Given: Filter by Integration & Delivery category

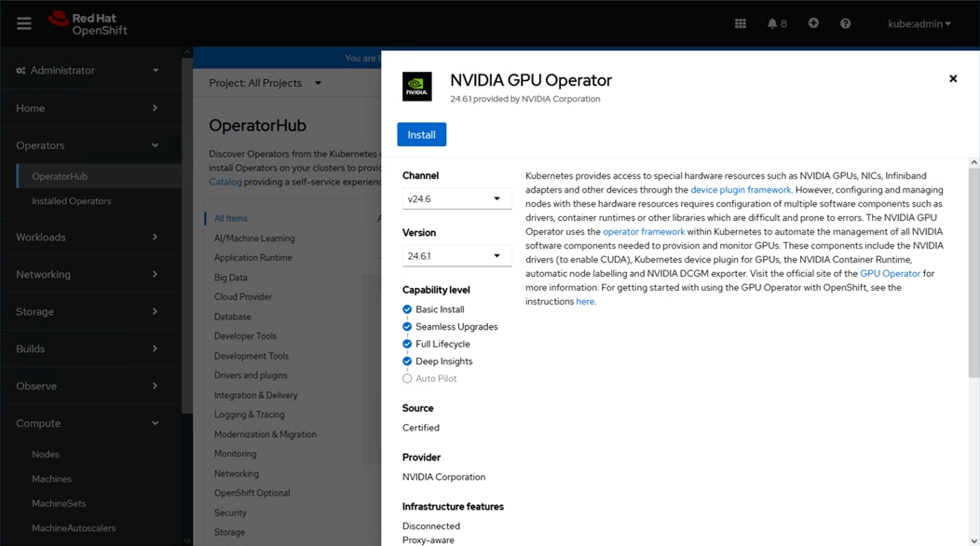Looking at the screenshot, I should pyautogui.click(x=255, y=395).
